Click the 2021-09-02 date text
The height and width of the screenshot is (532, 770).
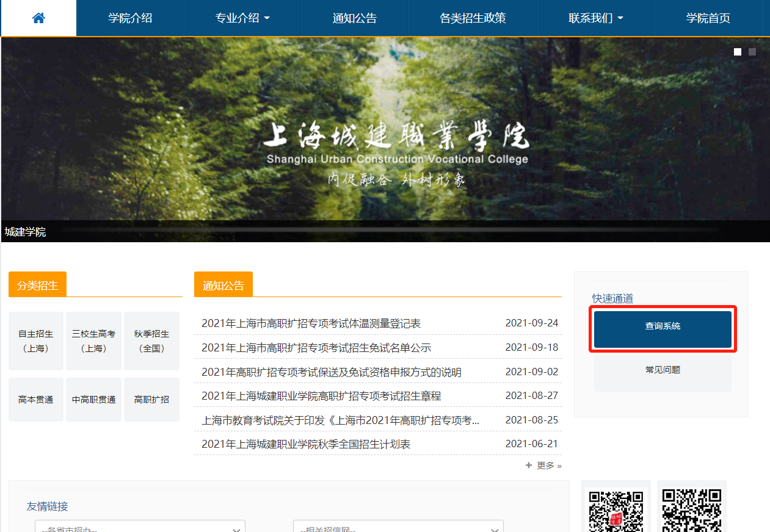(x=532, y=372)
